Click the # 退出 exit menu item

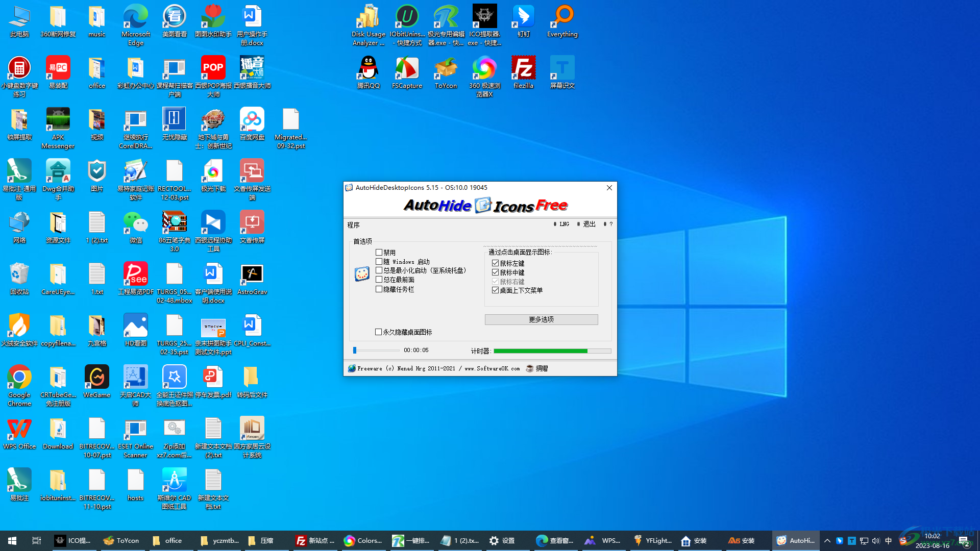coord(586,224)
